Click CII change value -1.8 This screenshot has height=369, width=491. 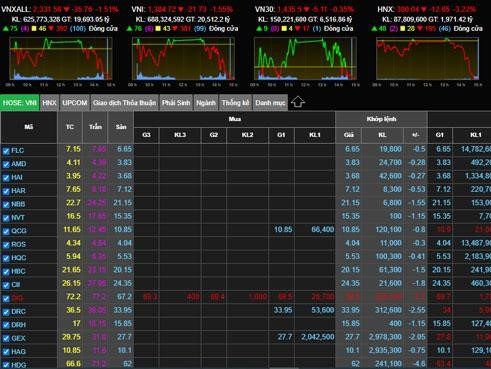click(x=419, y=283)
